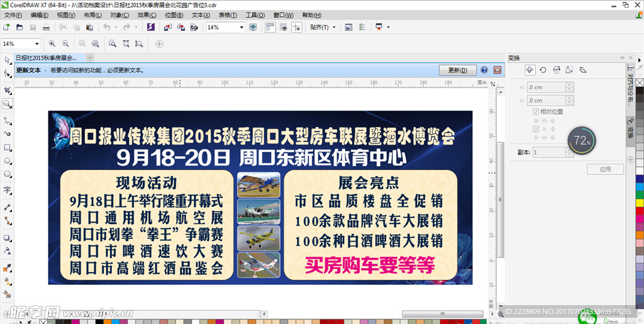Open the application launcher icon
The height and width of the screenshot is (324, 644).
click(x=379, y=27)
